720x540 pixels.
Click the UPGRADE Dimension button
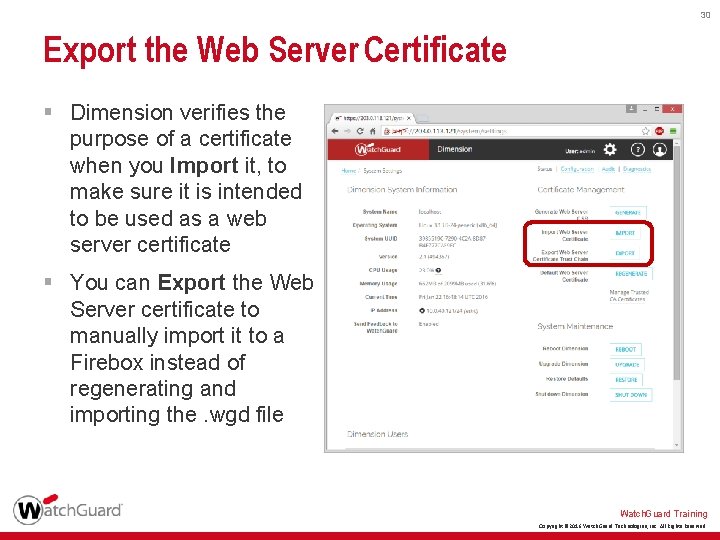(627, 365)
